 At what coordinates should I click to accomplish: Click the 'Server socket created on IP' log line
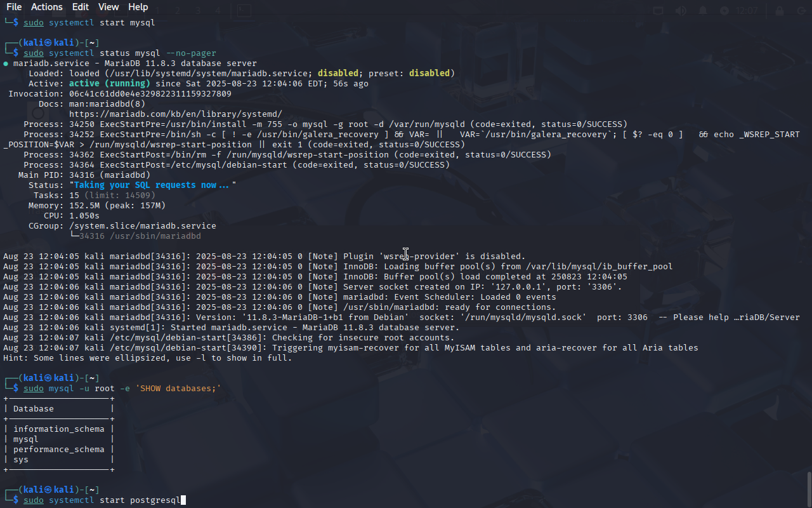coord(313,287)
